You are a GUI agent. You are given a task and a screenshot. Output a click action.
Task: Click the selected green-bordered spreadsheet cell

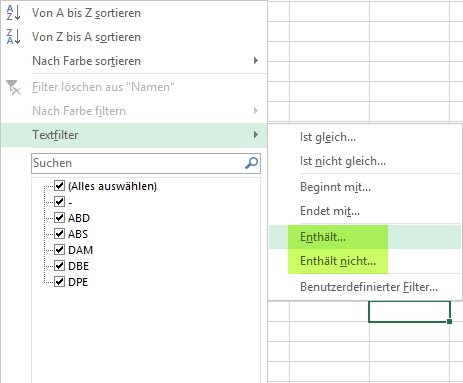[x=410, y=312]
